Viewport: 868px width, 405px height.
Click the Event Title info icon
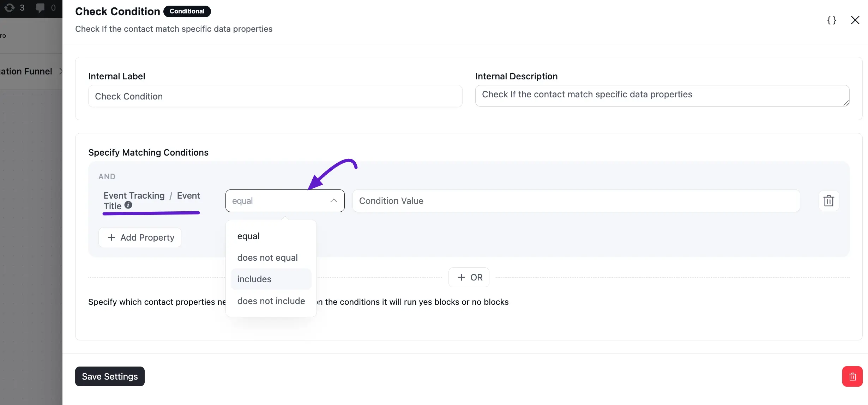tap(128, 205)
